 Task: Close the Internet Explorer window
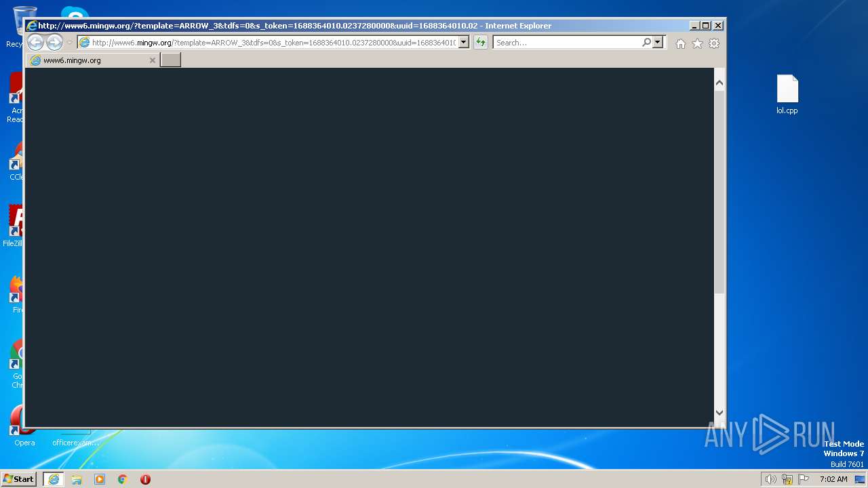(718, 26)
